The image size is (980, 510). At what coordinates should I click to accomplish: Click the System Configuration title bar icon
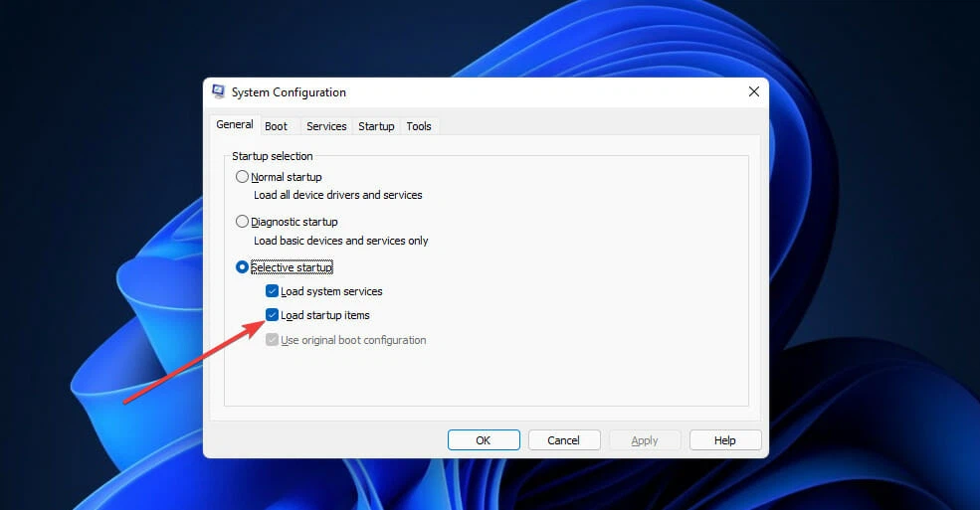218,92
